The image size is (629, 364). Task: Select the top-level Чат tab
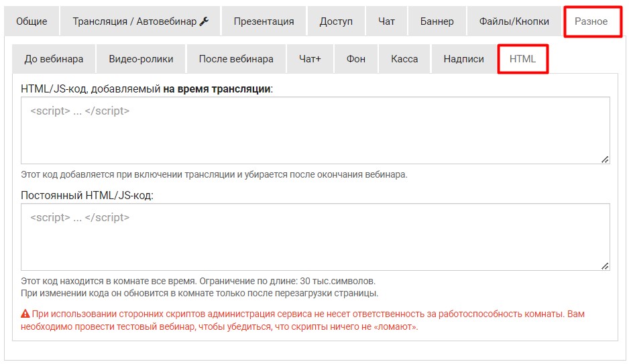click(386, 21)
